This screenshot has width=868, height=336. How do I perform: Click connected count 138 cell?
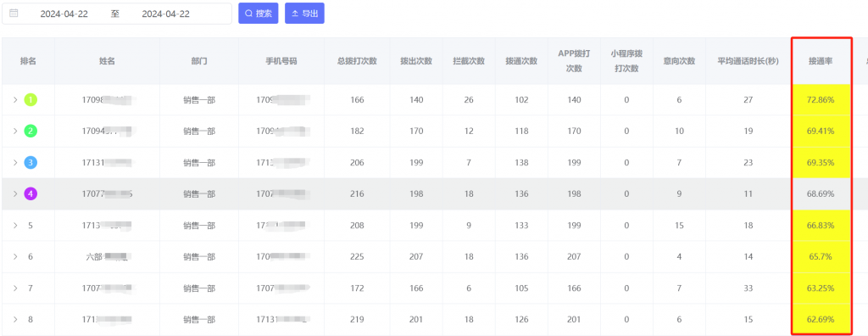pyautogui.click(x=521, y=163)
